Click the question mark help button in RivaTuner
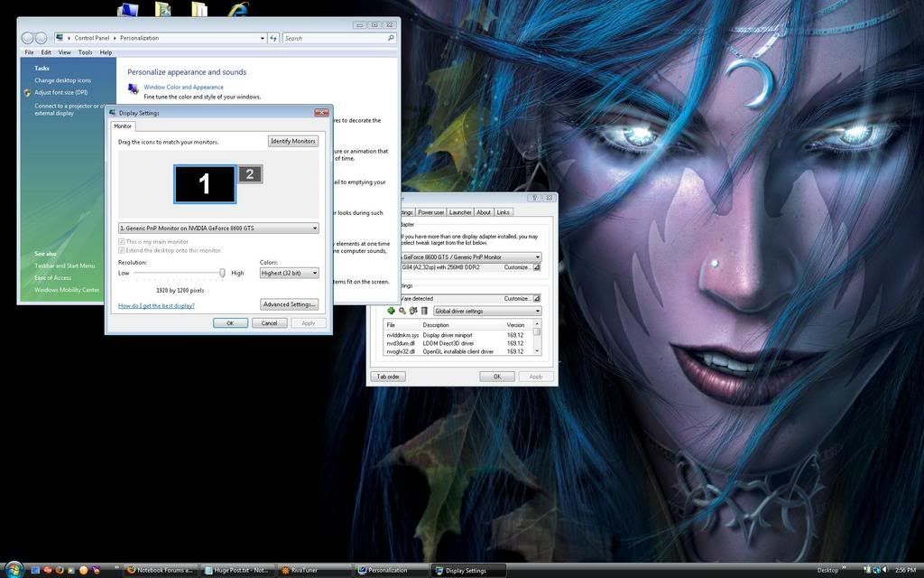The image size is (924, 578). point(536,198)
